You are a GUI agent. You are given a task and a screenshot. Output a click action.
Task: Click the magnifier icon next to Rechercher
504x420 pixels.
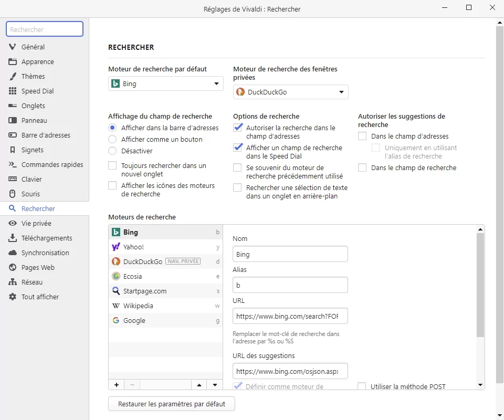click(12, 208)
